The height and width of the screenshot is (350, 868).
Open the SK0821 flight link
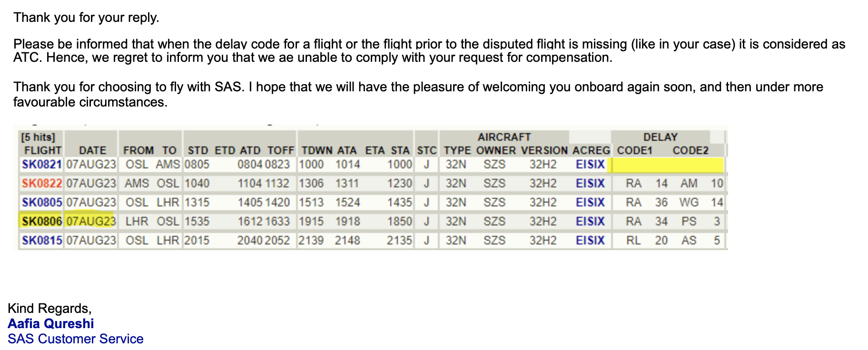[x=42, y=165]
